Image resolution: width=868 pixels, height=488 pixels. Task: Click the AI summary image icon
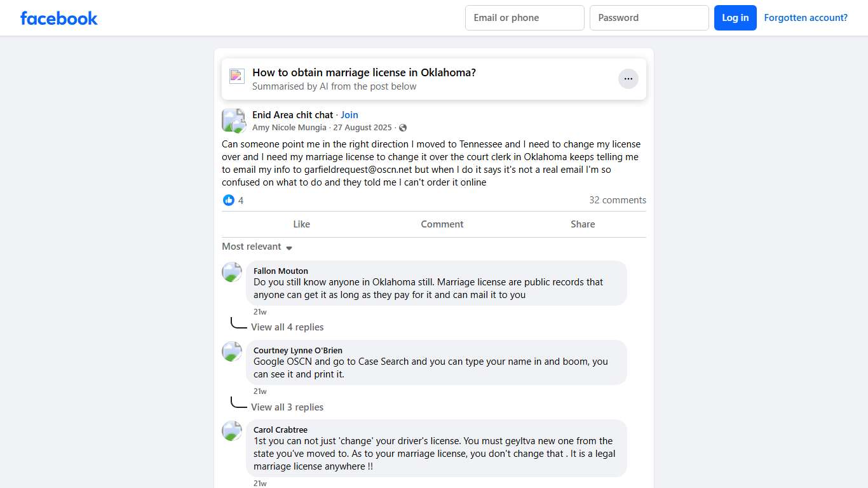tap(237, 76)
